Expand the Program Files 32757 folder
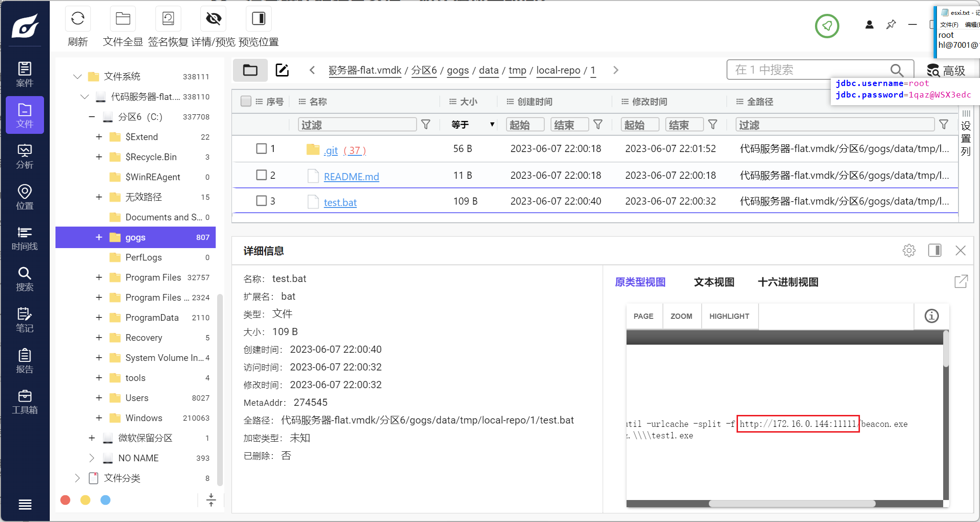 [99, 277]
